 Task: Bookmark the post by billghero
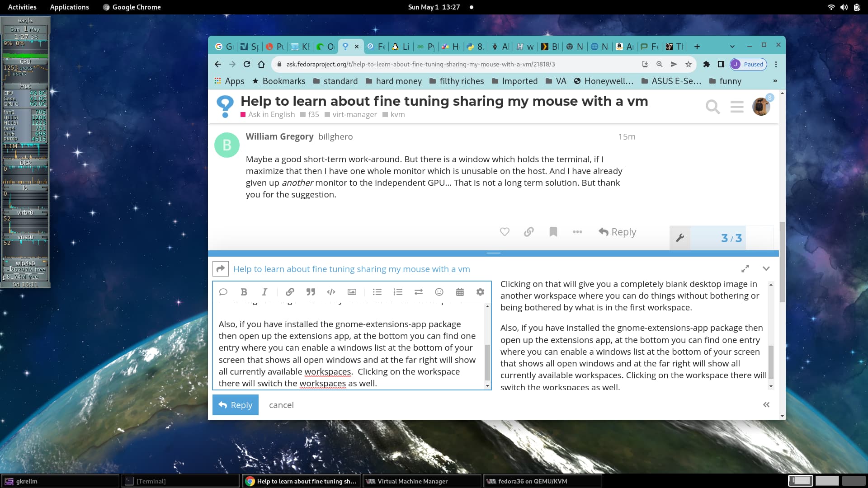coord(553,232)
